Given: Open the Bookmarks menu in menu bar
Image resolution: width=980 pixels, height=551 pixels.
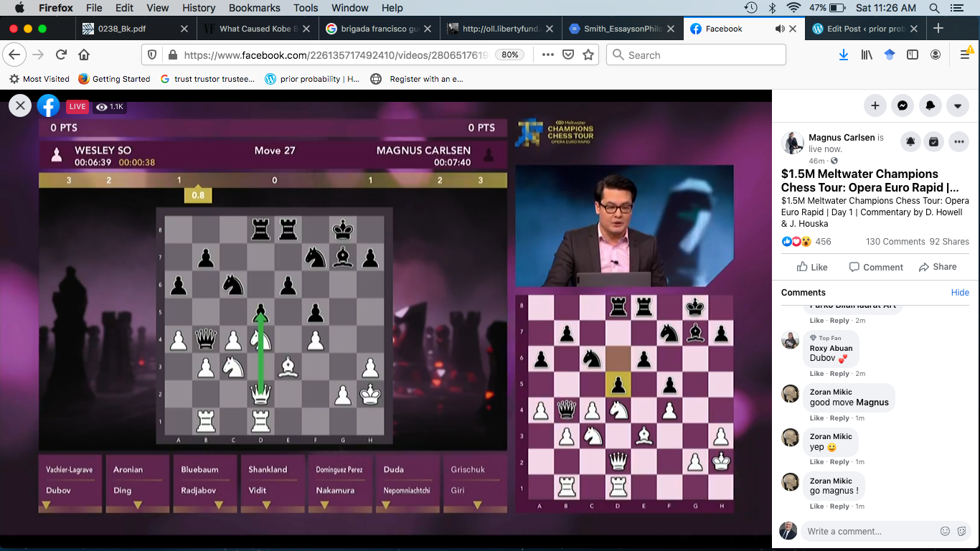Looking at the screenshot, I should click(x=255, y=8).
